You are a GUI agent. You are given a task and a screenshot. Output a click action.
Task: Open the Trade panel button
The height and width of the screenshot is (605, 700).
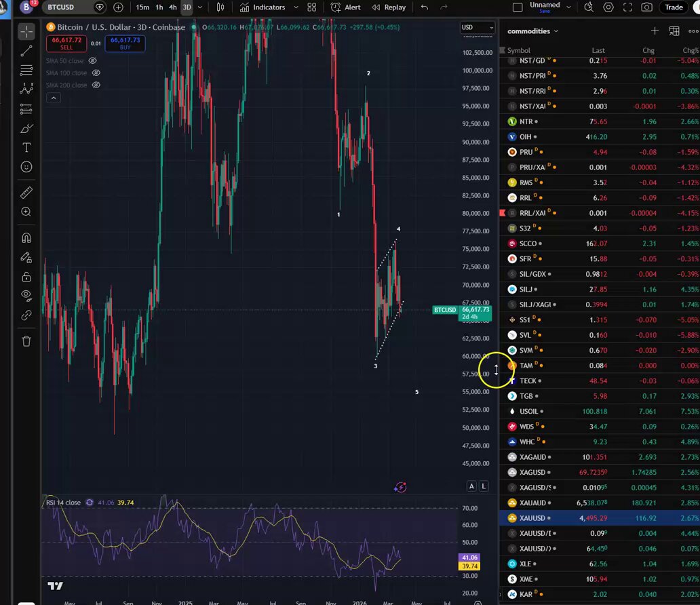pos(674,7)
